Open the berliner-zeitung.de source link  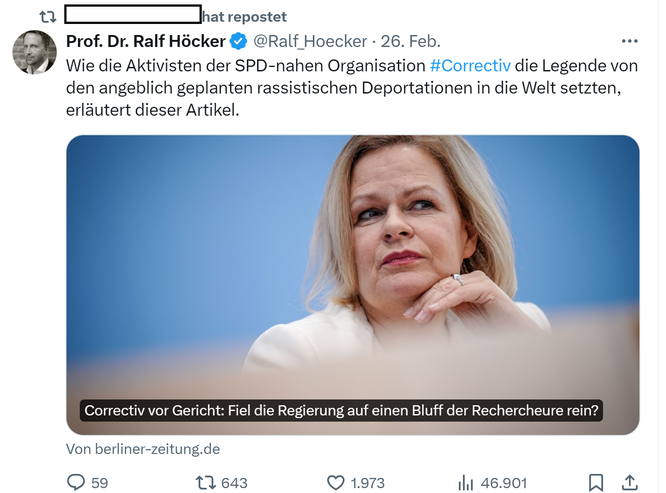[143, 449]
